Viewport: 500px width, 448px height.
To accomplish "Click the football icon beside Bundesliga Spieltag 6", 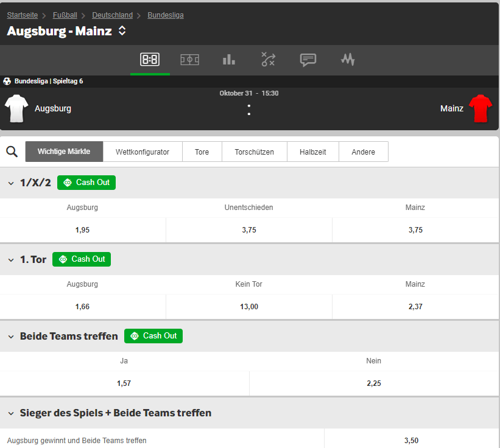I will [x=7, y=81].
